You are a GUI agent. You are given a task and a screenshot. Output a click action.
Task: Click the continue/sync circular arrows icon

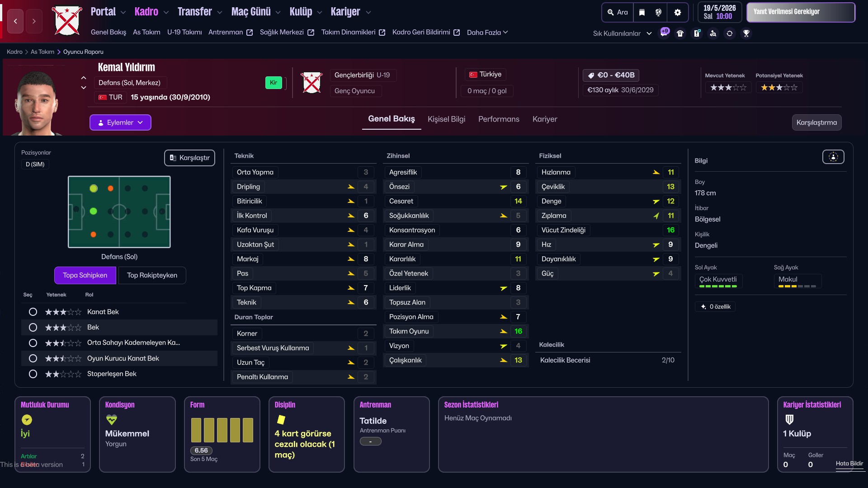click(x=730, y=33)
